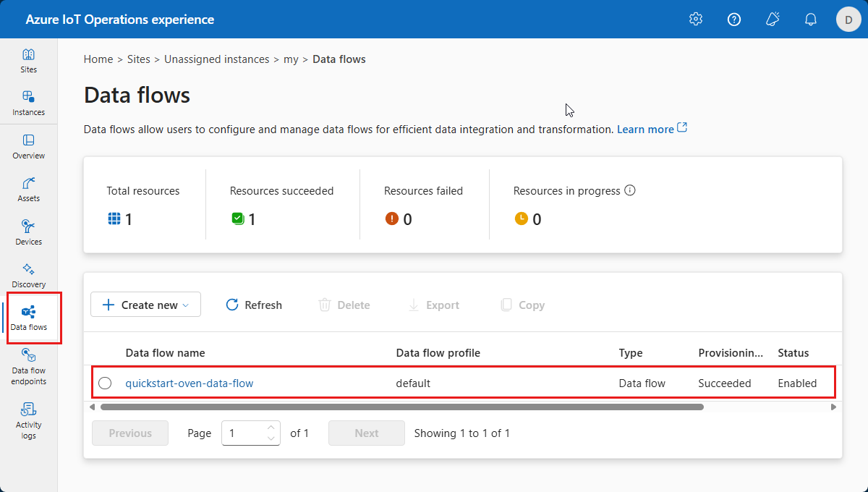Select the quickstart-oven-data-flow radio button
The height and width of the screenshot is (492, 868).
[105, 383]
